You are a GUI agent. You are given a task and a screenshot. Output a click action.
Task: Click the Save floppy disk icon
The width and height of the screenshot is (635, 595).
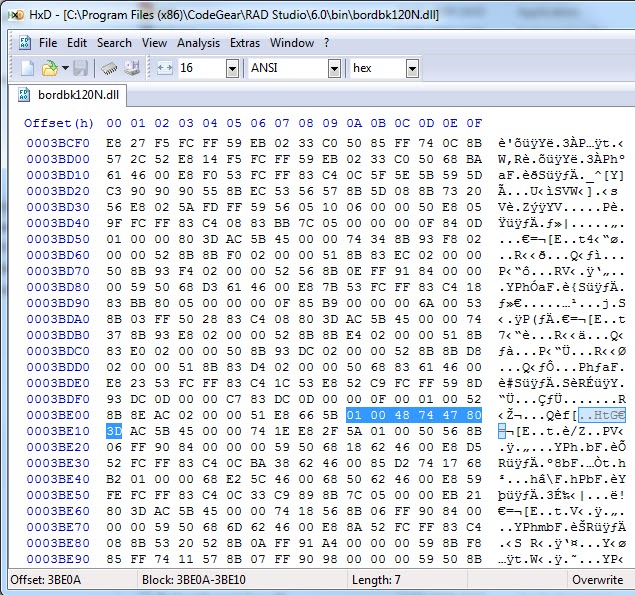[x=81, y=68]
